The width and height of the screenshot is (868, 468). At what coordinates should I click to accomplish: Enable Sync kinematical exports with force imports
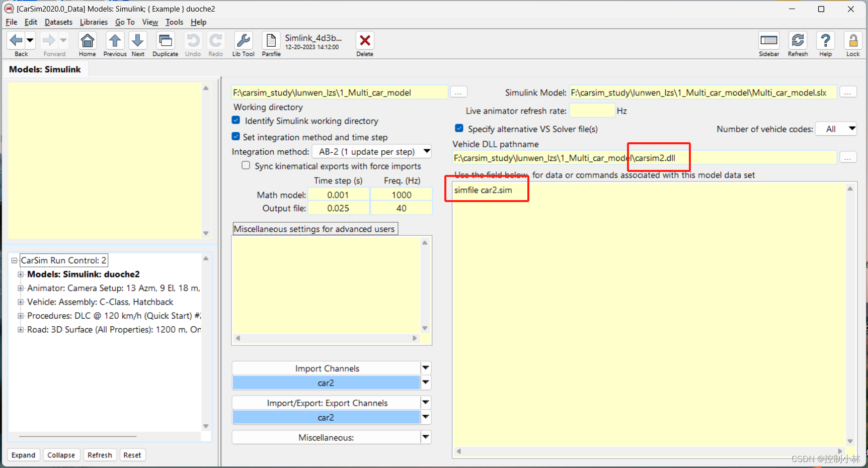tap(246, 165)
